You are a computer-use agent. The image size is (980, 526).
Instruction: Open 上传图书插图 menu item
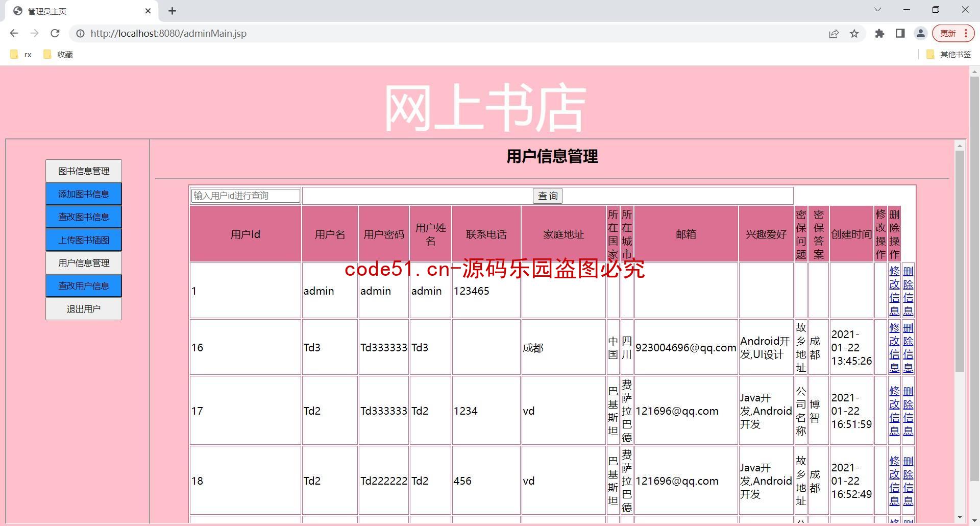tap(84, 240)
